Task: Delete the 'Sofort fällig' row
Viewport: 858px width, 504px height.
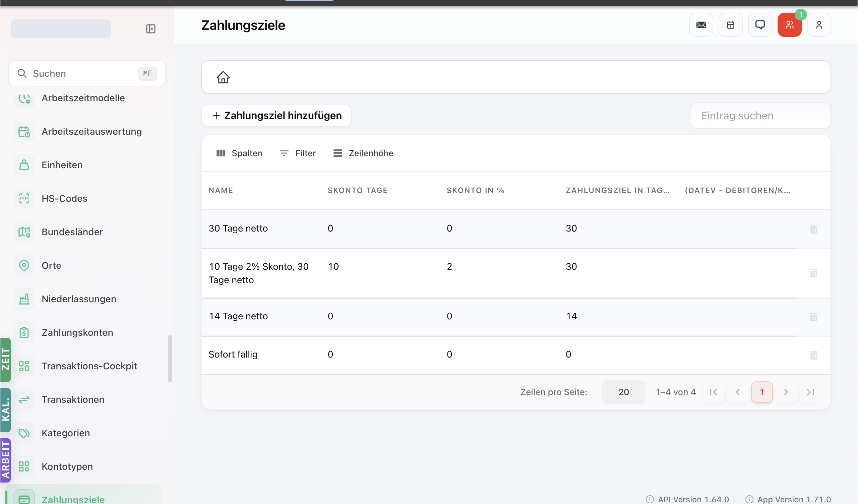Action: 814,355
